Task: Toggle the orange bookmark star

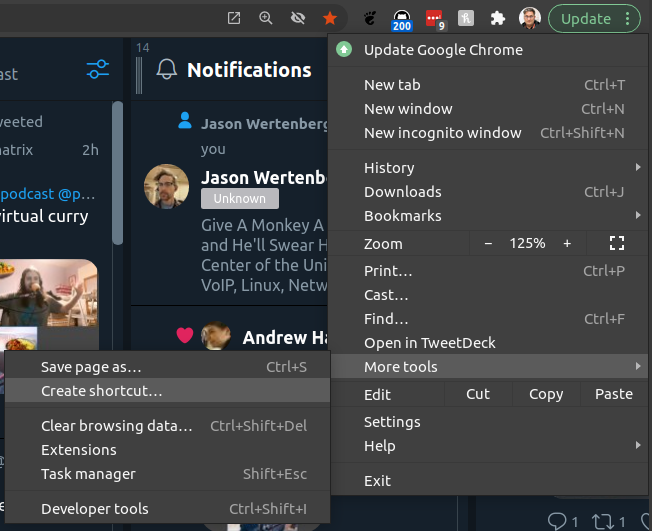Action: [330, 18]
